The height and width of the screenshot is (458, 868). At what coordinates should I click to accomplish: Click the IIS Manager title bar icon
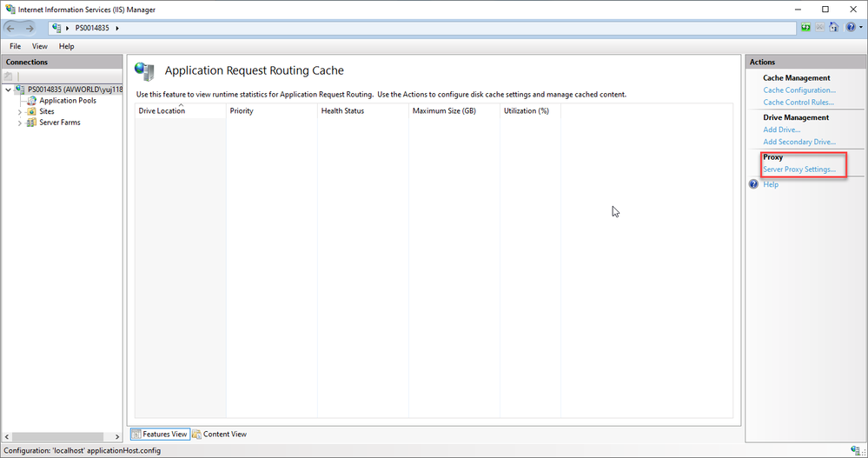point(10,10)
